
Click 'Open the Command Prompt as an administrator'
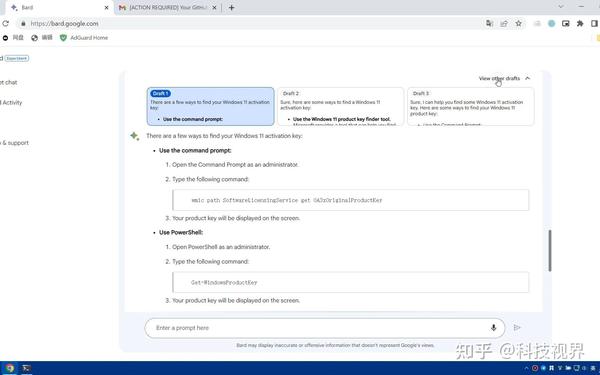click(x=235, y=165)
